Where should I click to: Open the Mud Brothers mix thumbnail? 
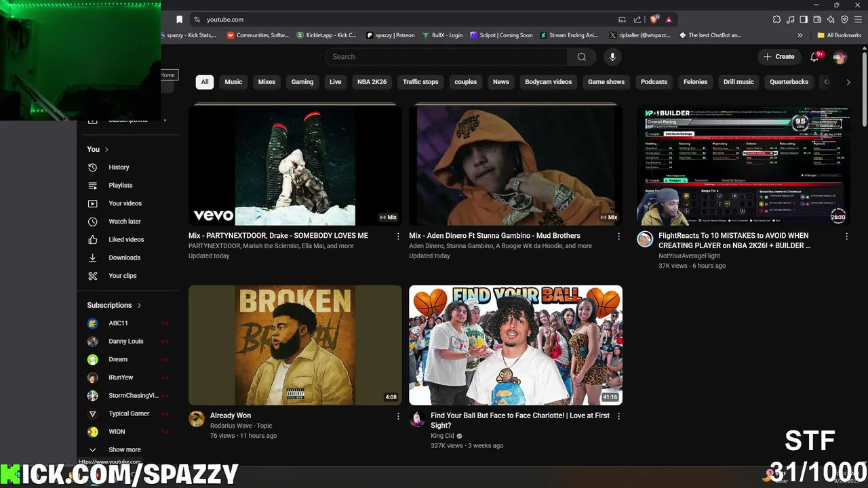click(x=515, y=165)
